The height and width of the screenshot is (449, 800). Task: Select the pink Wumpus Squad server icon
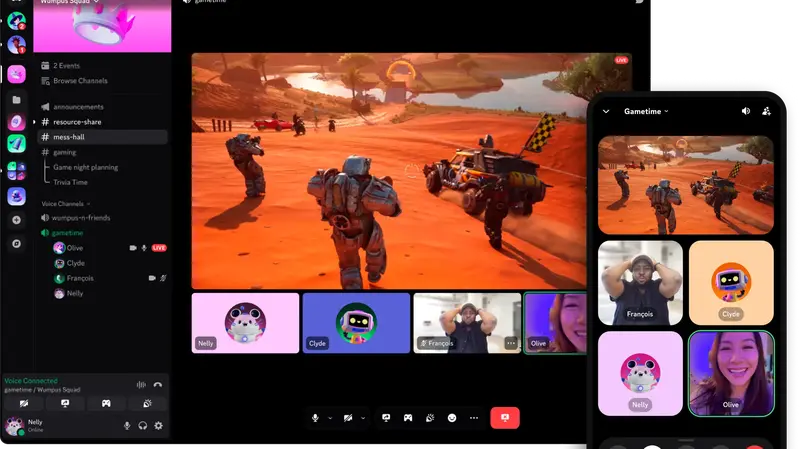pyautogui.click(x=16, y=74)
